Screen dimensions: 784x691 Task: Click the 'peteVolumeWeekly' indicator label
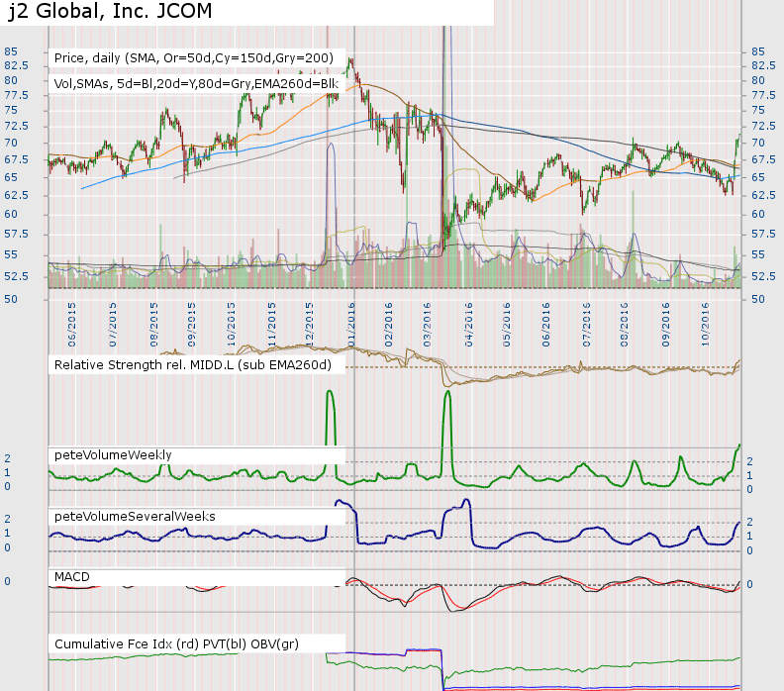click(113, 455)
